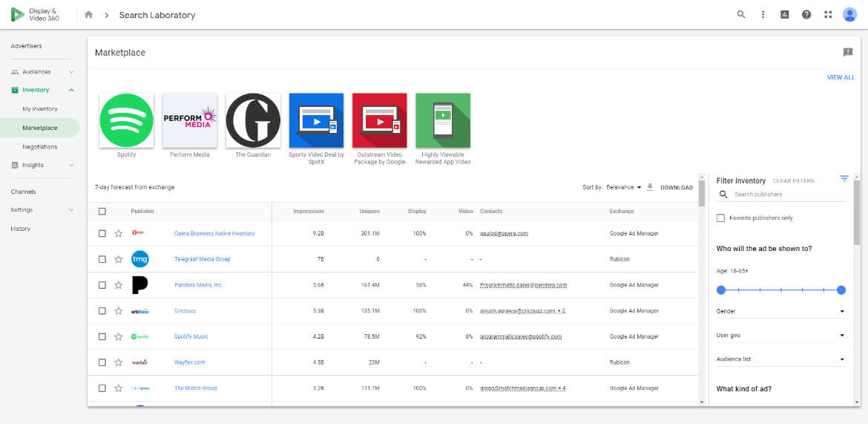
Task: Open The Guardian featured thumbnail
Action: click(253, 120)
